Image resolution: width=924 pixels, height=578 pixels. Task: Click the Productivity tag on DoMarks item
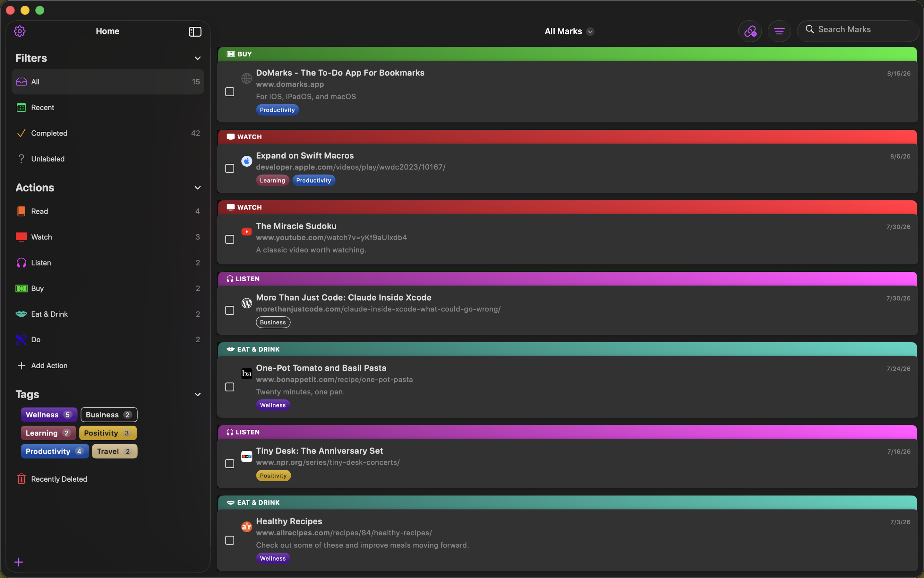[x=277, y=110]
